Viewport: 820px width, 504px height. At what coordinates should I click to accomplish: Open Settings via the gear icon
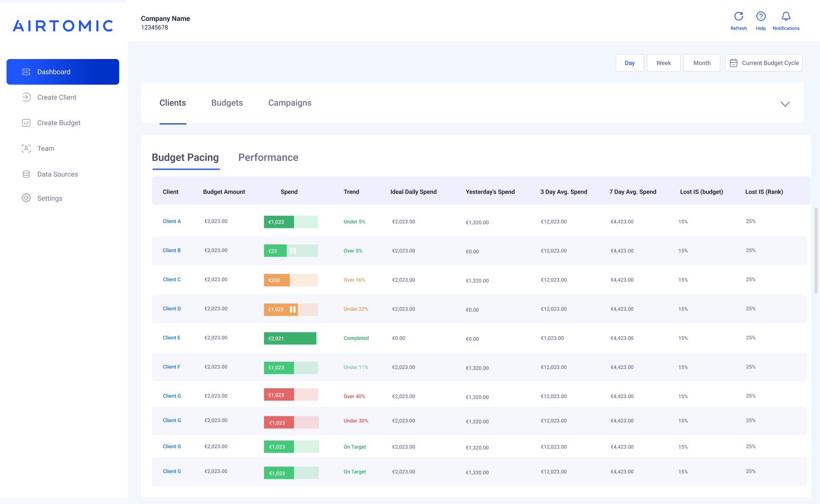click(x=26, y=198)
